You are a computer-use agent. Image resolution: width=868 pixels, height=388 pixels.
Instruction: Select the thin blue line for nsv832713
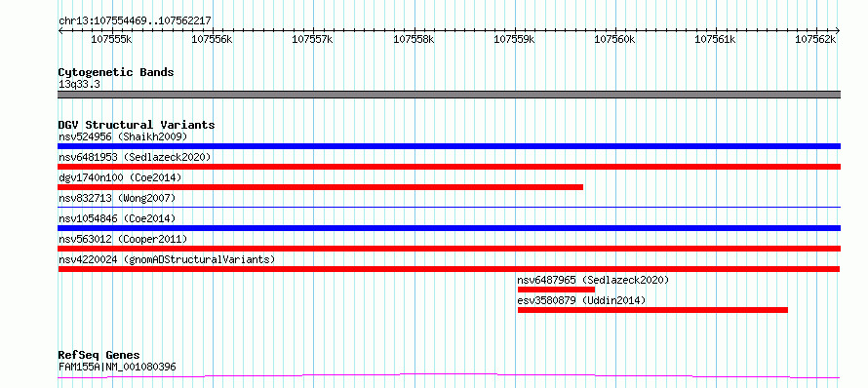tap(449, 207)
